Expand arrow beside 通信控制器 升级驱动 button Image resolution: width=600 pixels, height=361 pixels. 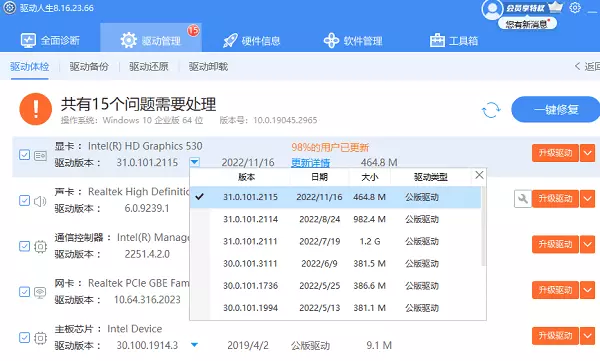587,244
